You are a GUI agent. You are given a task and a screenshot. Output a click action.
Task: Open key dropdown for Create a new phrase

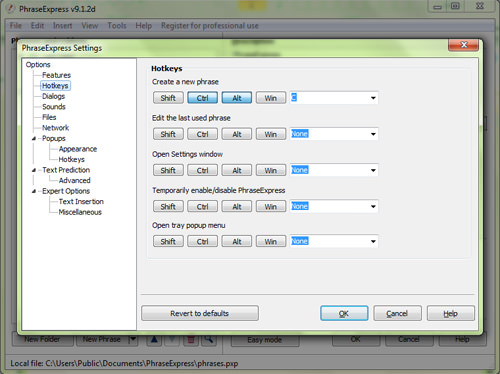373,98
